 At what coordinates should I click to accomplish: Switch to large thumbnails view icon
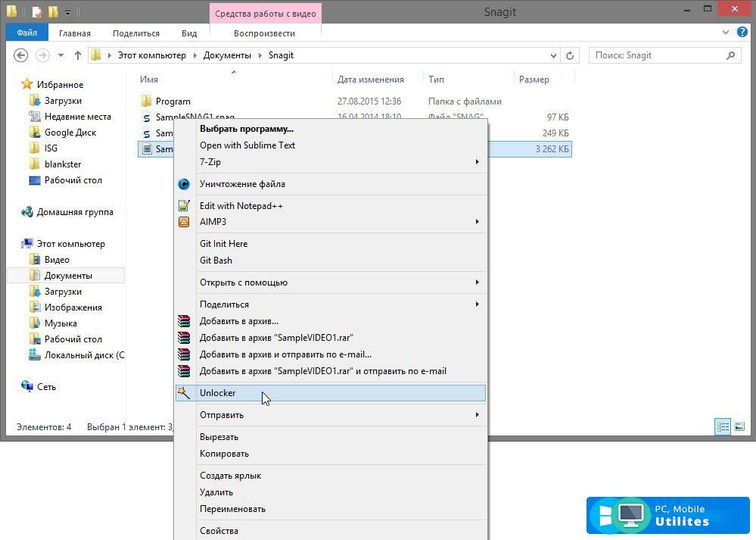click(739, 426)
